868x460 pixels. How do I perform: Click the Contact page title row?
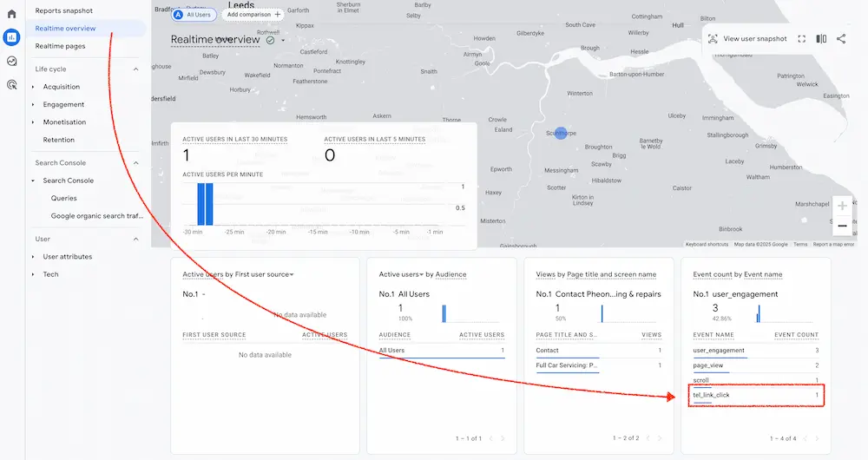[x=598, y=351]
